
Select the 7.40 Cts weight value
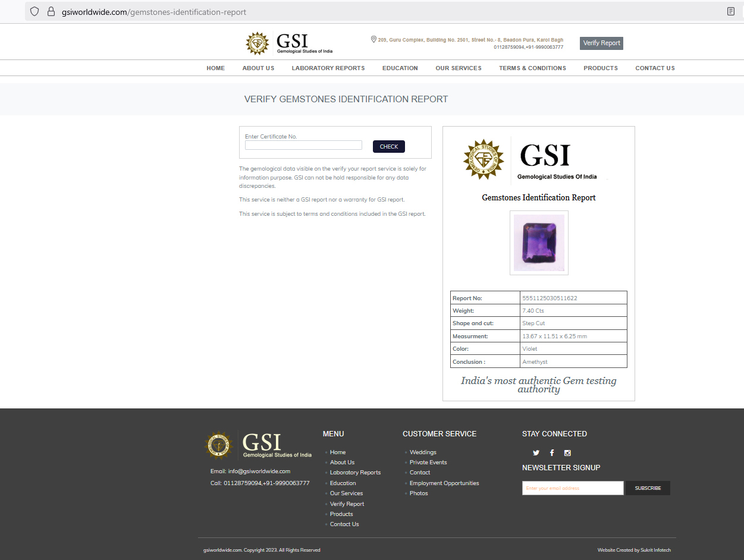533,311
